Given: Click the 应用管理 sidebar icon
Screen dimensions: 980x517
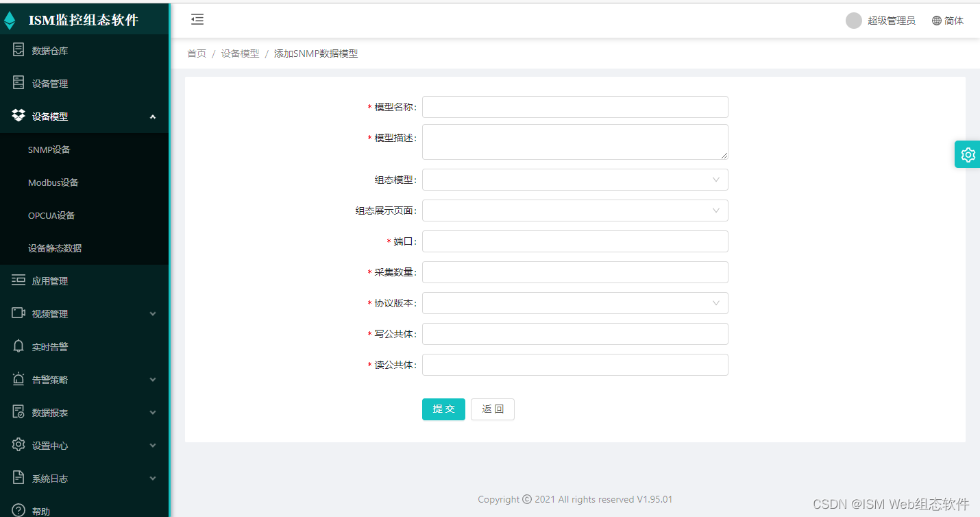Looking at the screenshot, I should click(x=19, y=280).
